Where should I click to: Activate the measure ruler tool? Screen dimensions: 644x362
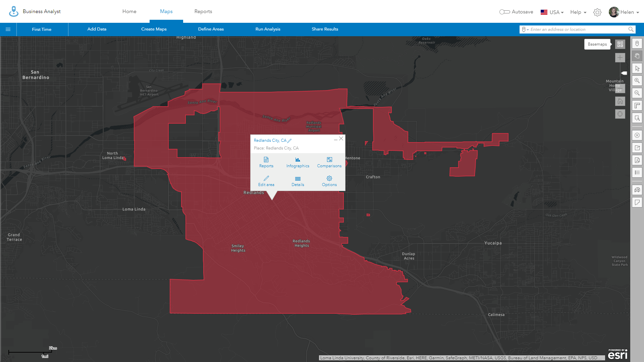coord(637,106)
